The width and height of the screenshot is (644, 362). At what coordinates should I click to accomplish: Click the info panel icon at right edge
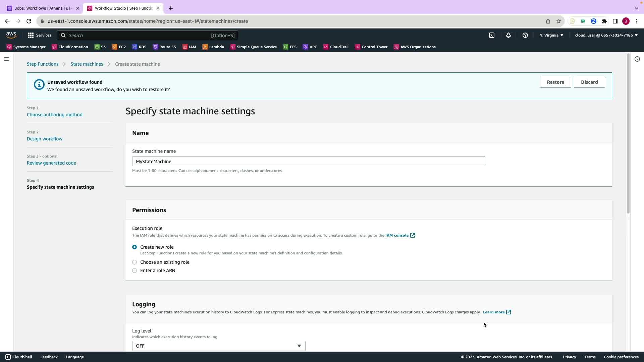637,59
